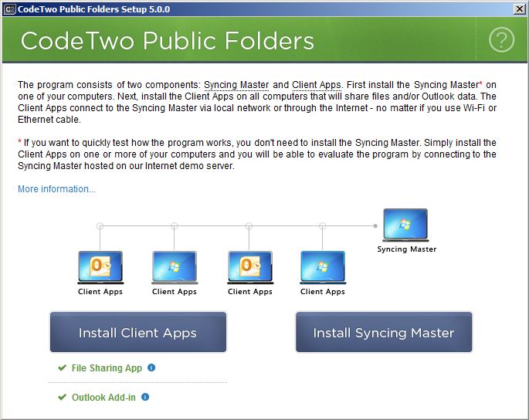Image resolution: width=529 pixels, height=420 pixels.
Task: Click the underlined Client Apps term
Action: click(x=317, y=85)
